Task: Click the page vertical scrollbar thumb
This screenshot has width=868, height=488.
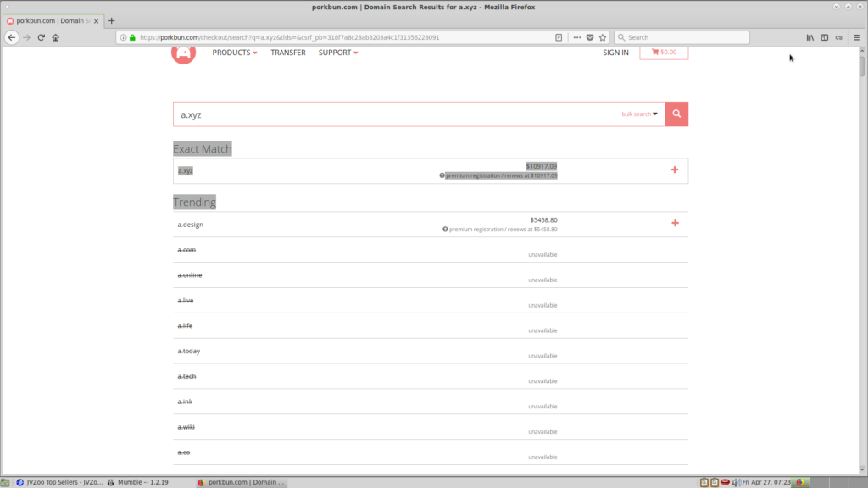Action: [862, 66]
